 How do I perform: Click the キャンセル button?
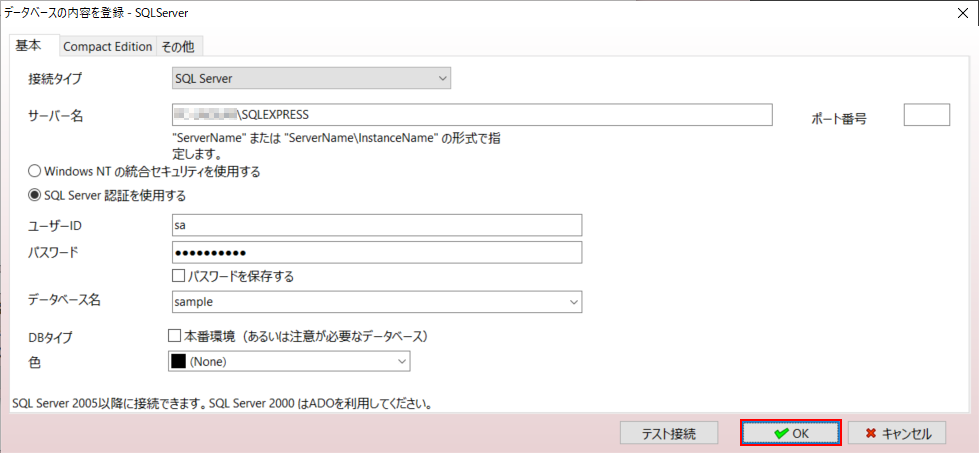pos(897,432)
